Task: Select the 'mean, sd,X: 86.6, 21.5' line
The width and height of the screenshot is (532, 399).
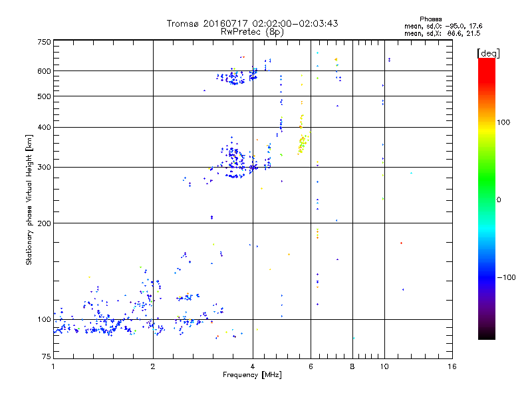Action: click(442, 33)
